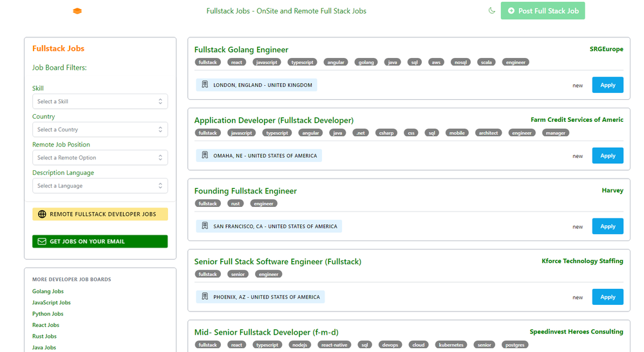Open the Rust Jobs link
This screenshot has width=644, height=352.
[x=44, y=336]
